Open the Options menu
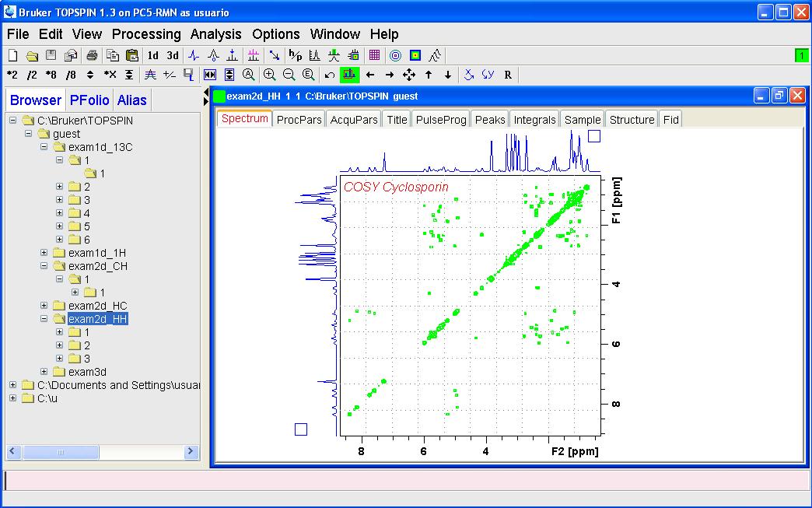Viewport: 812px width, 508px height. click(275, 34)
